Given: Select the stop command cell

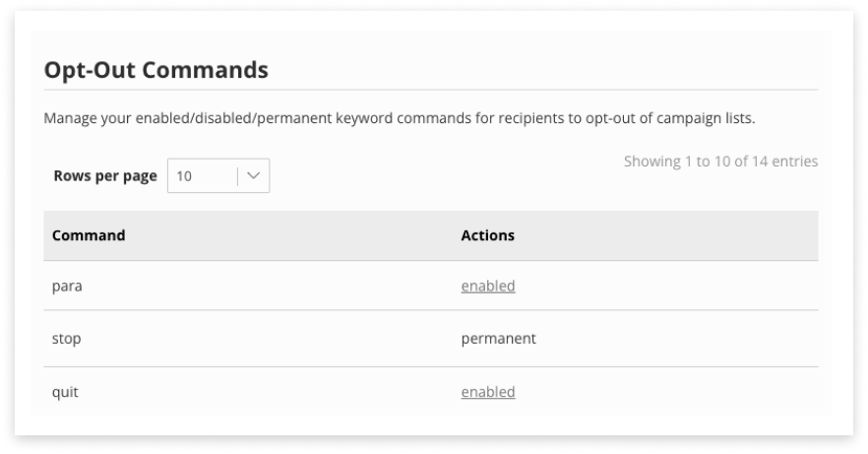Looking at the screenshot, I should point(66,339).
